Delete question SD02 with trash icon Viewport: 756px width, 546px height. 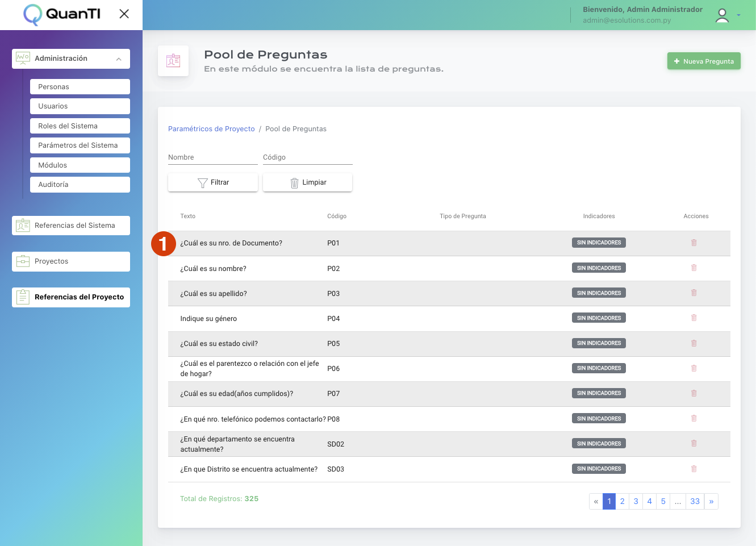694,443
